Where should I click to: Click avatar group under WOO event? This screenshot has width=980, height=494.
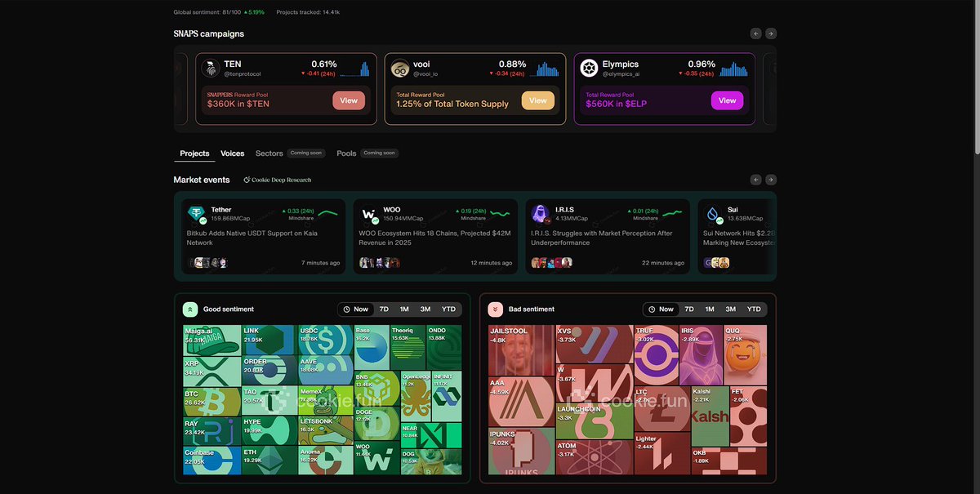(x=380, y=263)
